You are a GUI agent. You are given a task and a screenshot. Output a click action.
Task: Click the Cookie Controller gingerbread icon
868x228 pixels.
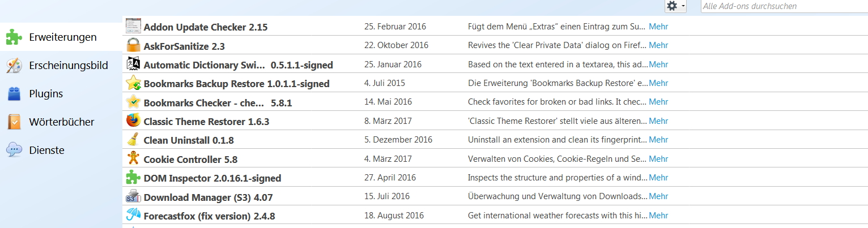click(133, 158)
